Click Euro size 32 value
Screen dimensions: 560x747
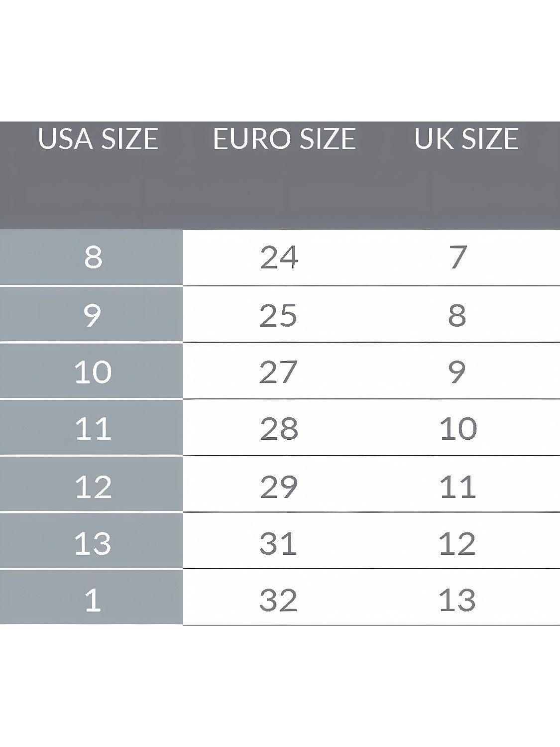tap(278, 600)
